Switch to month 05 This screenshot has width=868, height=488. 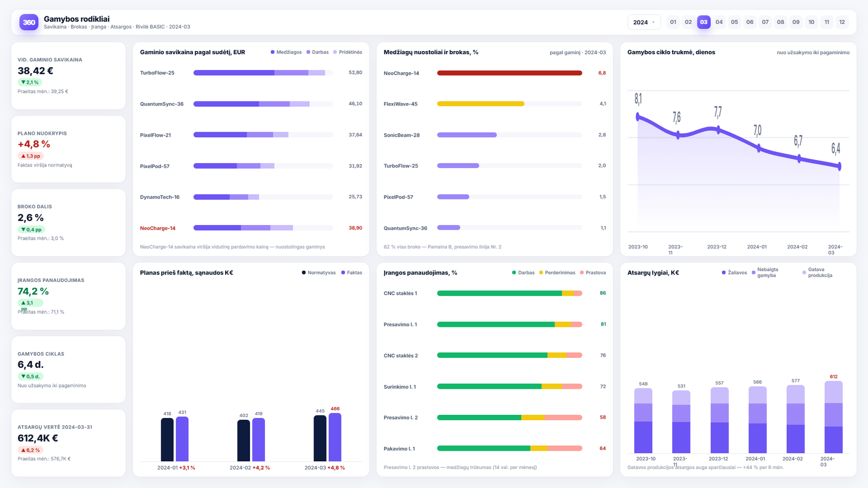735,22
